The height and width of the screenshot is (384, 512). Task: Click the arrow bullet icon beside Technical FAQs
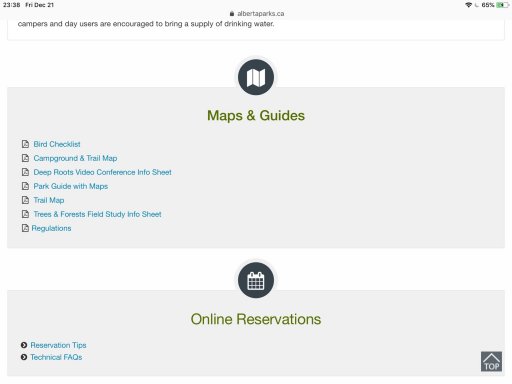click(24, 357)
